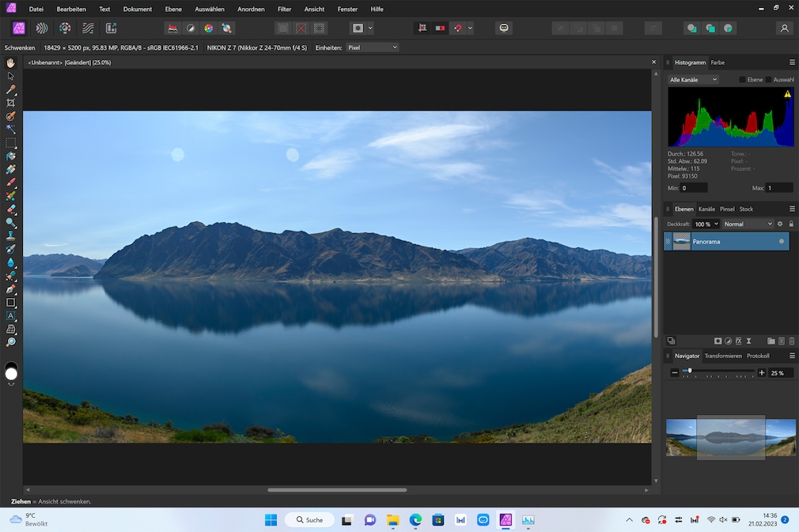Enable the Ebene checkbox in Histogramm
This screenshot has height=532, width=799.
(742, 79)
